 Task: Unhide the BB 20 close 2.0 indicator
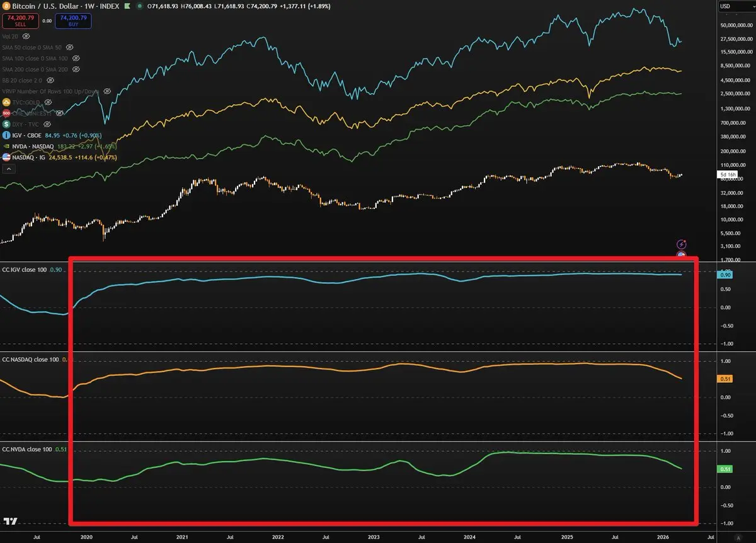[x=50, y=81]
